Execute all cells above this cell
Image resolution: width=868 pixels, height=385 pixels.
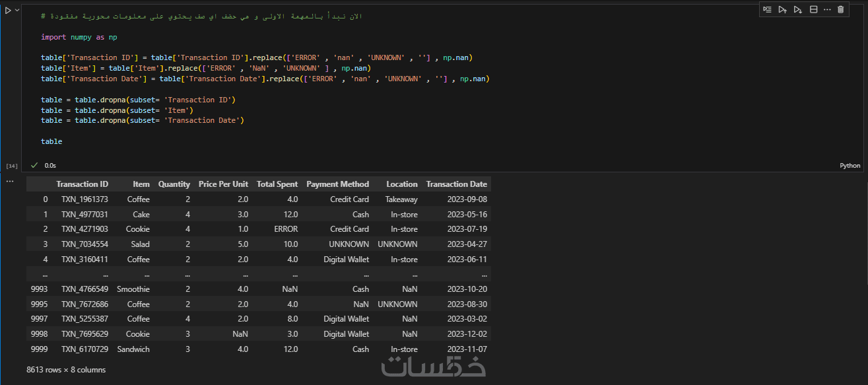point(782,9)
